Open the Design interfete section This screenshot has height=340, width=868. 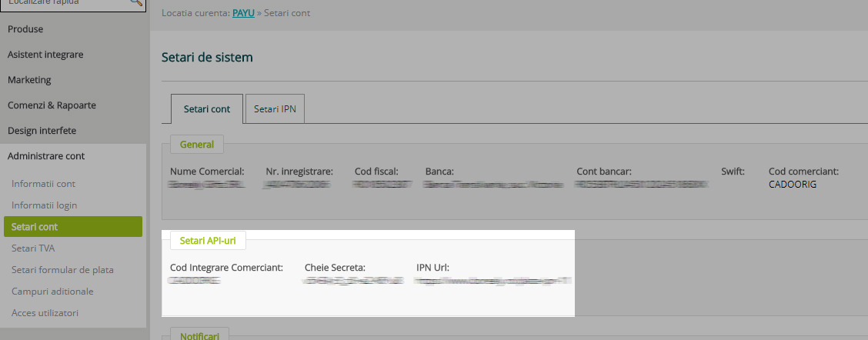(42, 131)
